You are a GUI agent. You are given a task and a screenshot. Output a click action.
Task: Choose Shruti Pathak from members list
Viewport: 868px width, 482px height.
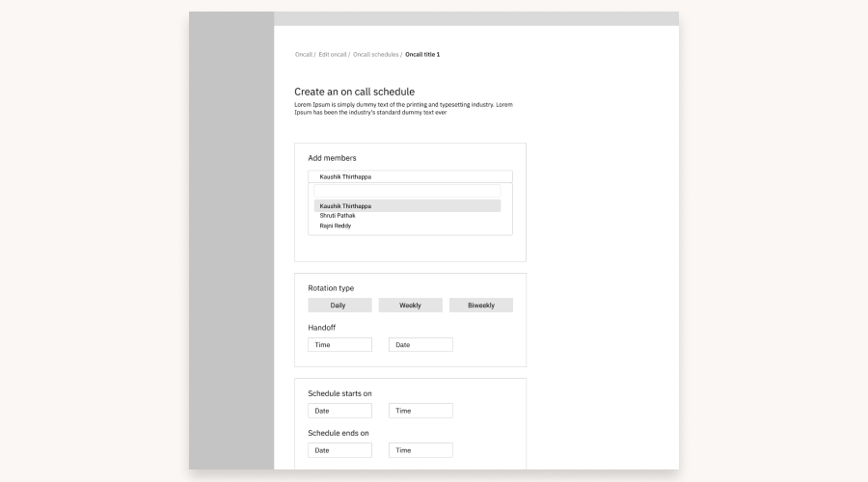338,216
